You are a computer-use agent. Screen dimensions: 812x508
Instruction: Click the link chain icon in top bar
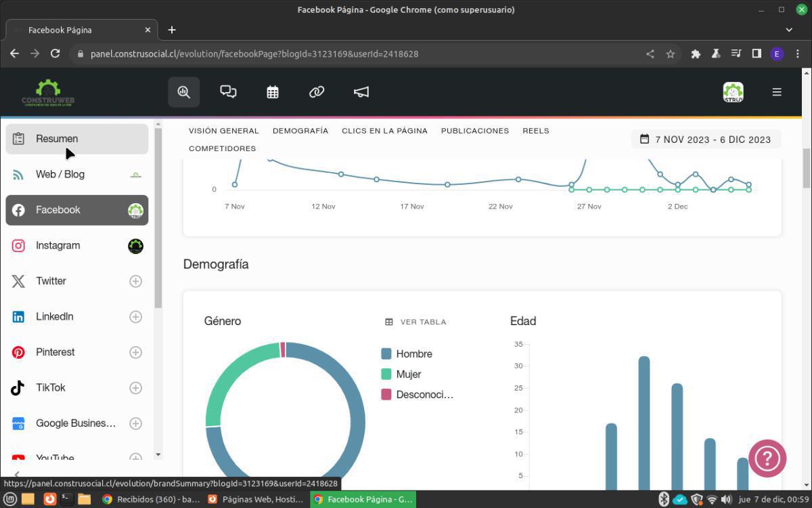317,92
